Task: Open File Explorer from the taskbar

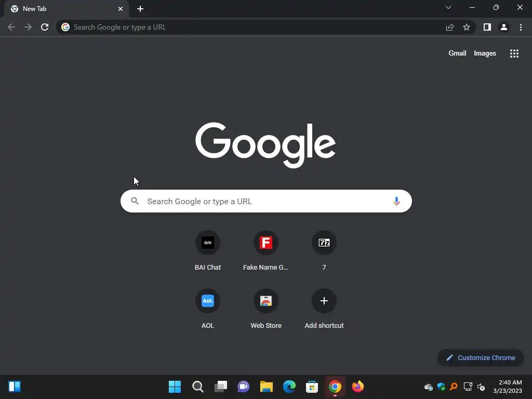Action: pos(267,387)
